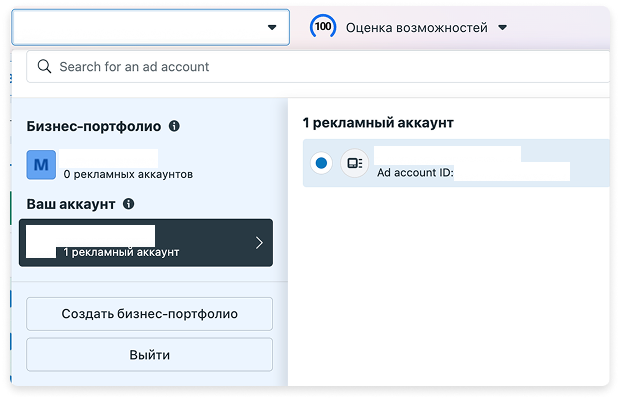Open the account selector dropdown arrow
This screenshot has height=400, width=620.
pos(272,27)
